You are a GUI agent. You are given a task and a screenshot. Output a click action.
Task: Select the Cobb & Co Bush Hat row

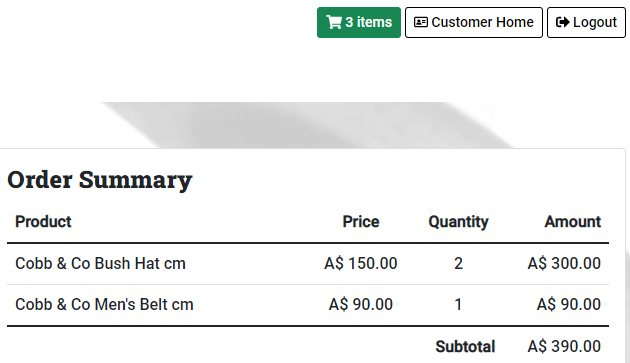coord(308,264)
